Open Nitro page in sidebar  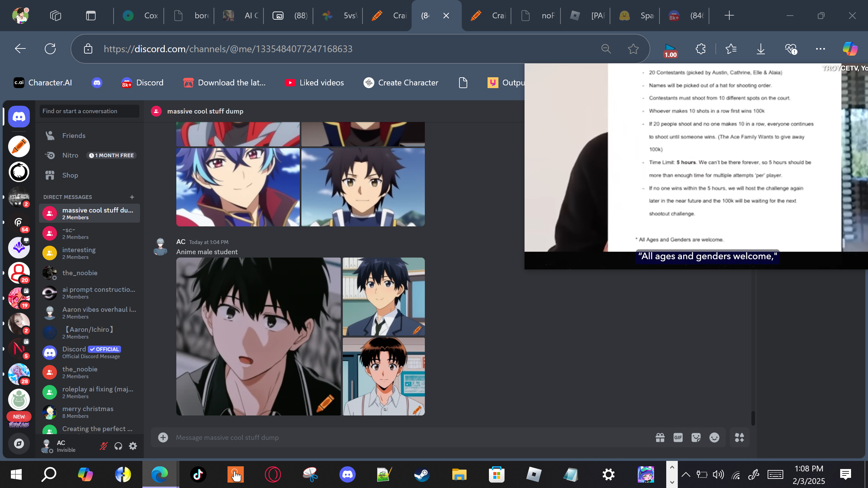90,155
